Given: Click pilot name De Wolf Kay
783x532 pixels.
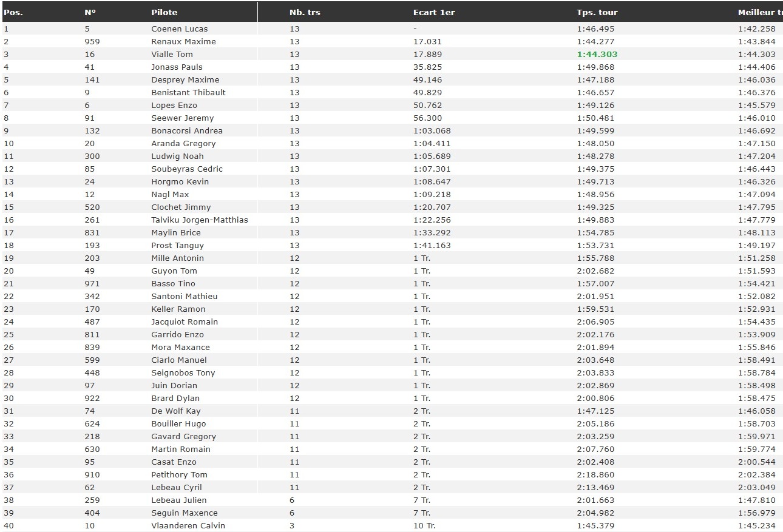Looking at the screenshot, I should click(176, 411).
